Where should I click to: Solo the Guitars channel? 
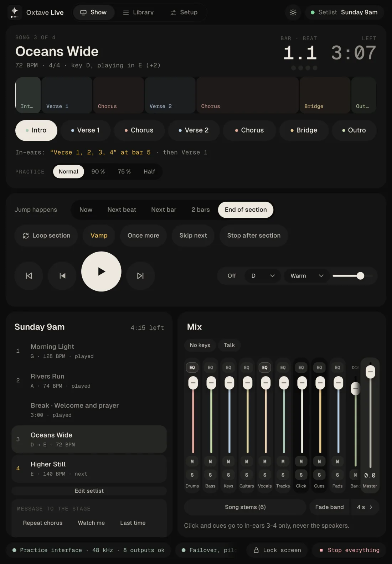click(247, 475)
